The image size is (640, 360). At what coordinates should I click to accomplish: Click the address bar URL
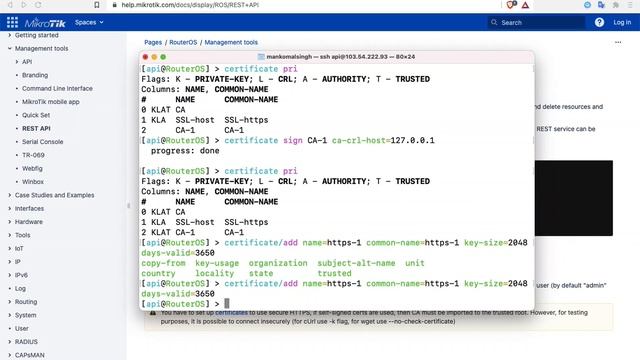(190, 5)
